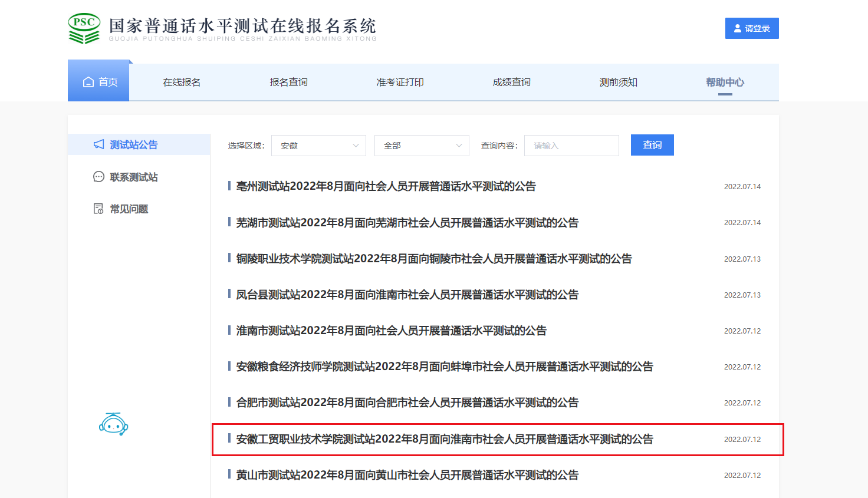The height and width of the screenshot is (498, 868).
Task: Open the 铜陵职业技术学院测试站 announcement
Action: [x=433, y=259]
